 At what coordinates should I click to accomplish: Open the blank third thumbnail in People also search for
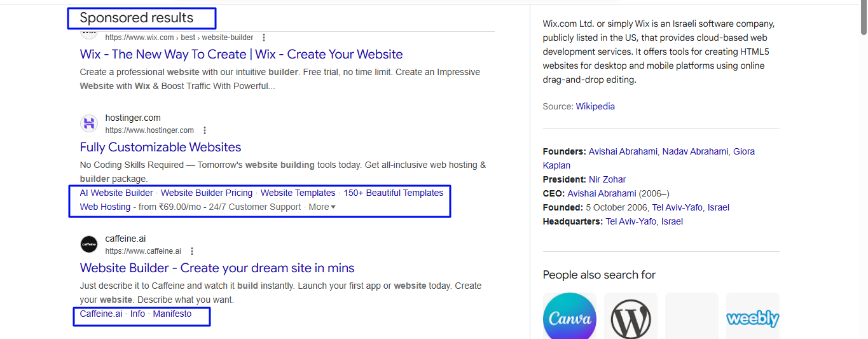coord(692,316)
